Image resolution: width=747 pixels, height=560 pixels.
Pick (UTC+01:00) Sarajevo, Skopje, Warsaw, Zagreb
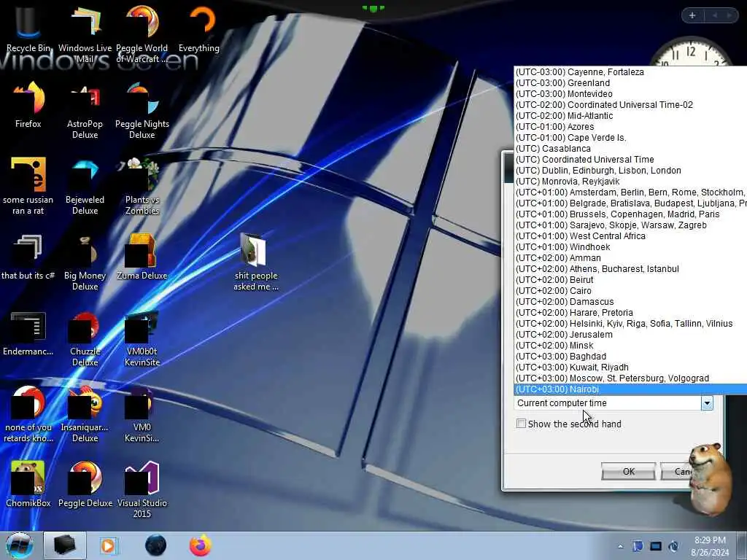[631, 225]
